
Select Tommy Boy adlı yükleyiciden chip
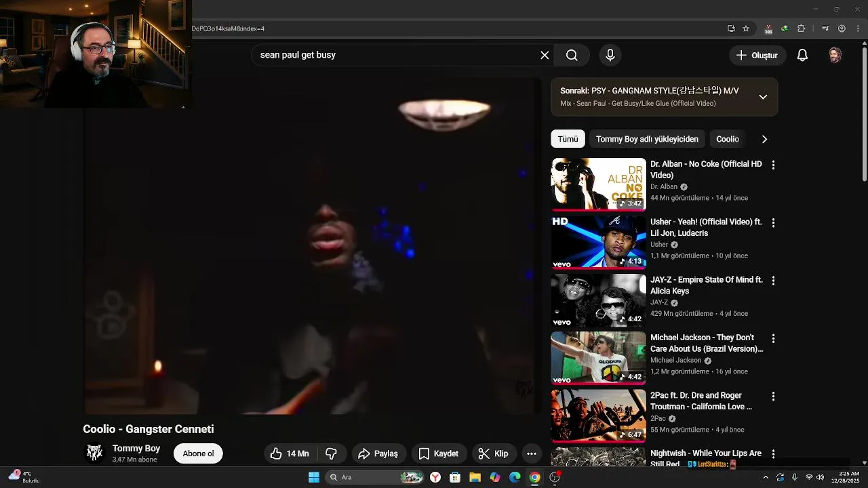pos(647,139)
